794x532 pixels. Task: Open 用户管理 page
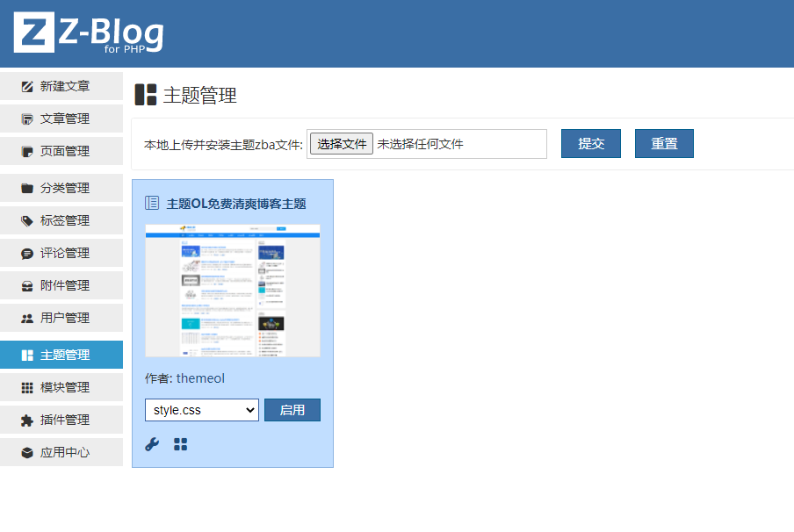61,318
